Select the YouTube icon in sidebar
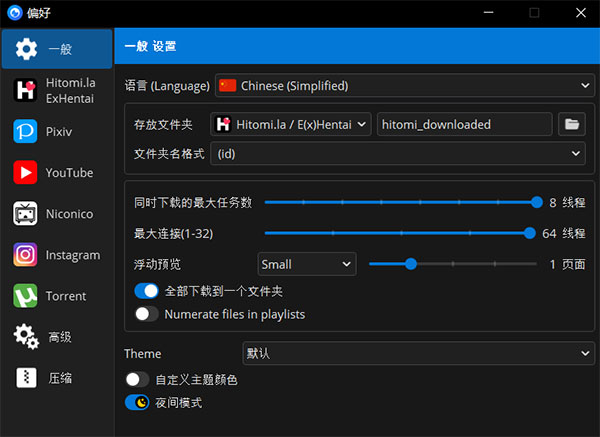Image resolution: width=600 pixels, height=437 pixels. coord(26,173)
